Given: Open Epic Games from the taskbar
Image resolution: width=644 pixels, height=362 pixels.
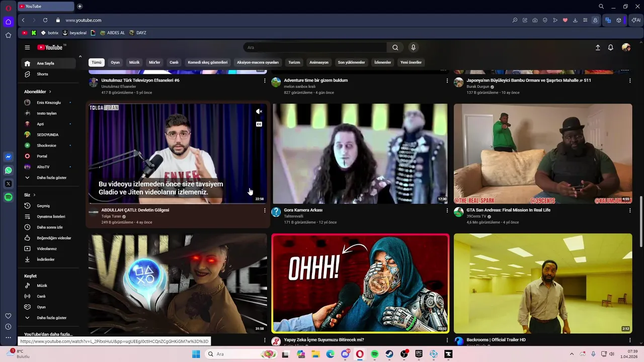Looking at the screenshot, I should 419,354.
